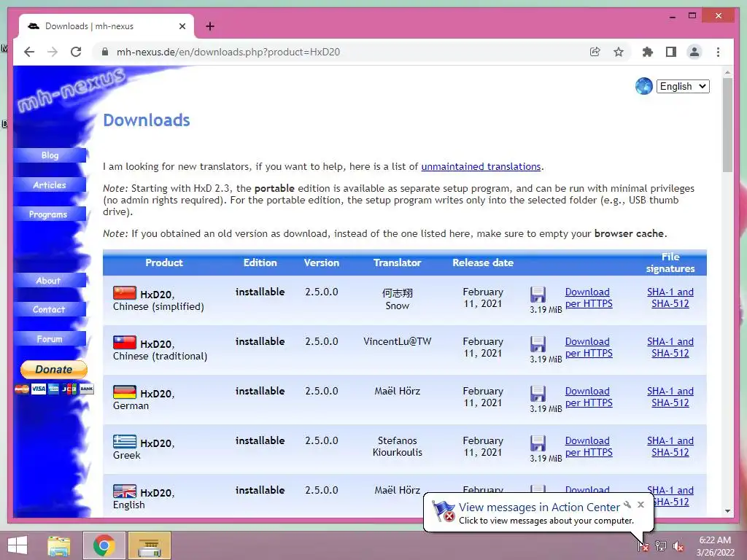Open SHA-1 and SHA-512 for Greek
Image resolution: width=747 pixels, height=560 pixels.
click(670, 446)
